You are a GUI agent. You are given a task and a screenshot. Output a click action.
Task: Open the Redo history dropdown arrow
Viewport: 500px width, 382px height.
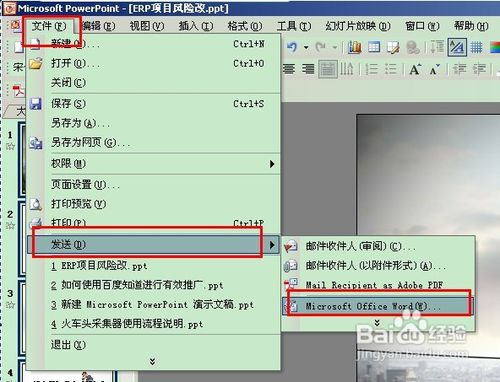(335, 48)
